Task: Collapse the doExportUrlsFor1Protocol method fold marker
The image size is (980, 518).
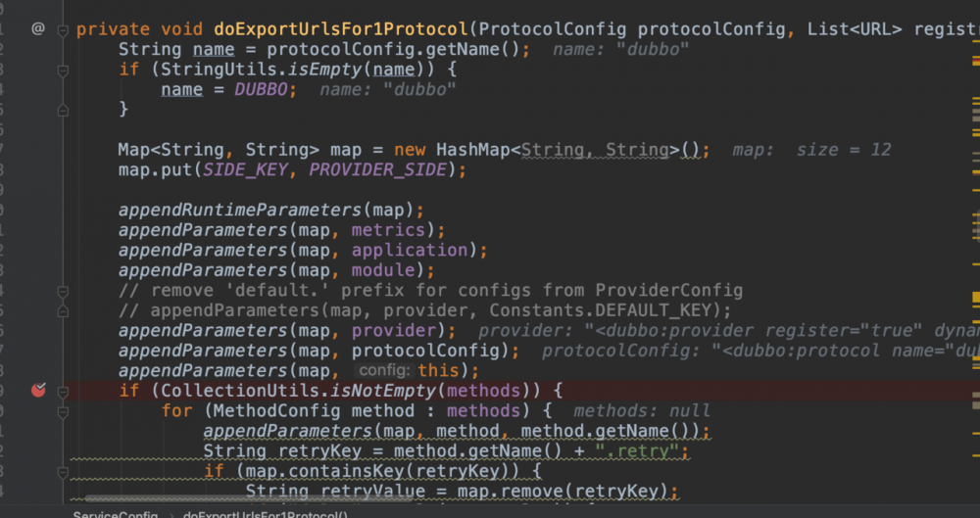Action: click(x=64, y=29)
